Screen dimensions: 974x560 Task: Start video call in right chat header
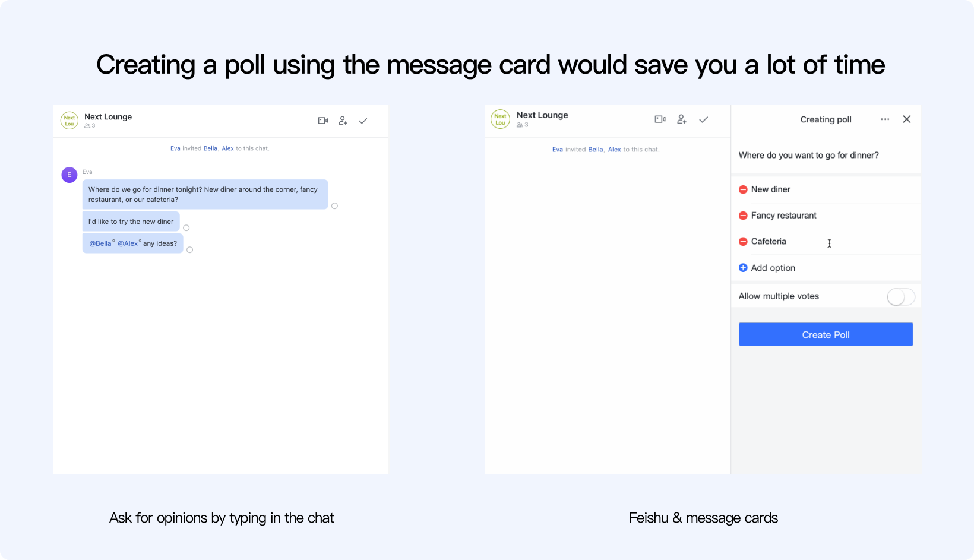[660, 119]
